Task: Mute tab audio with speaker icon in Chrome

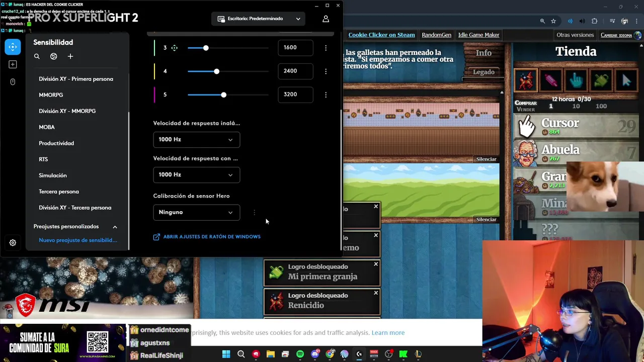Action: 582,21
